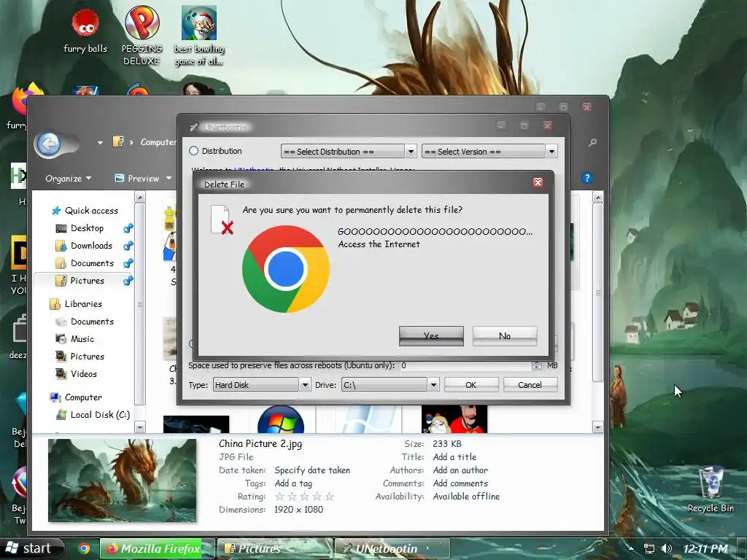Screen dimensions: 747x560
Task: Click the space-preserve MB value field
Action: click(x=465, y=365)
